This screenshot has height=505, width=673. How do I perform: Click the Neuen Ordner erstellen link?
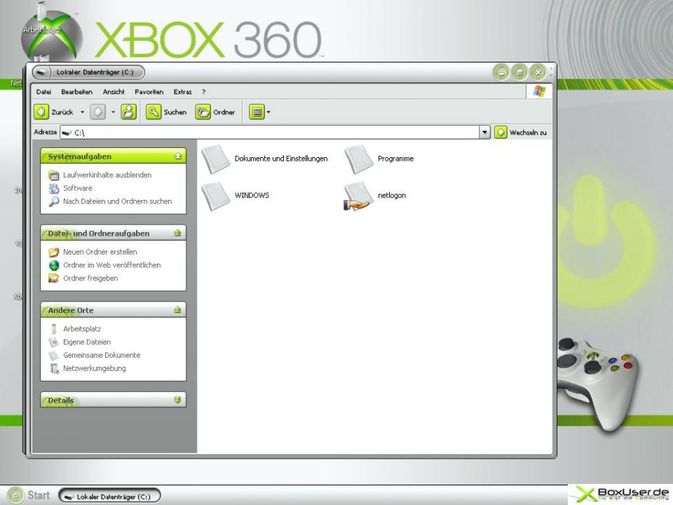click(100, 252)
